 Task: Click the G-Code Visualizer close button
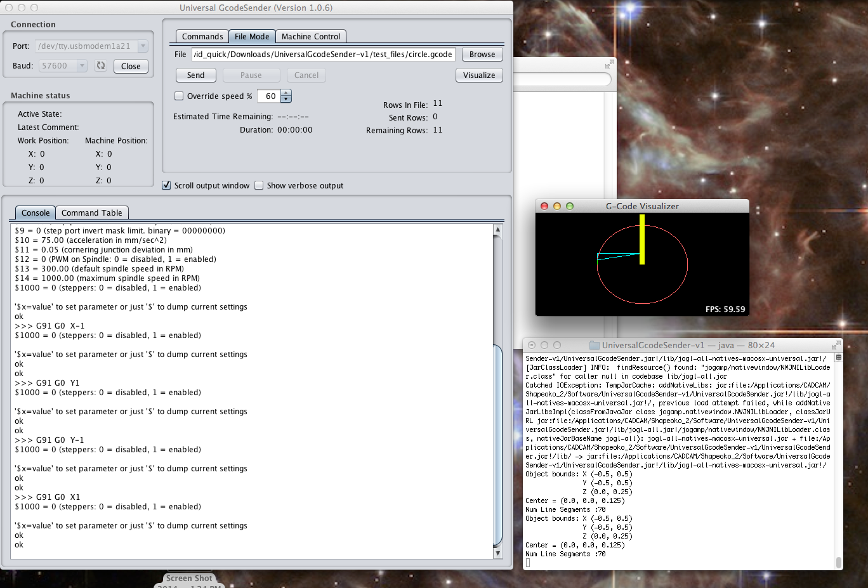click(x=544, y=206)
